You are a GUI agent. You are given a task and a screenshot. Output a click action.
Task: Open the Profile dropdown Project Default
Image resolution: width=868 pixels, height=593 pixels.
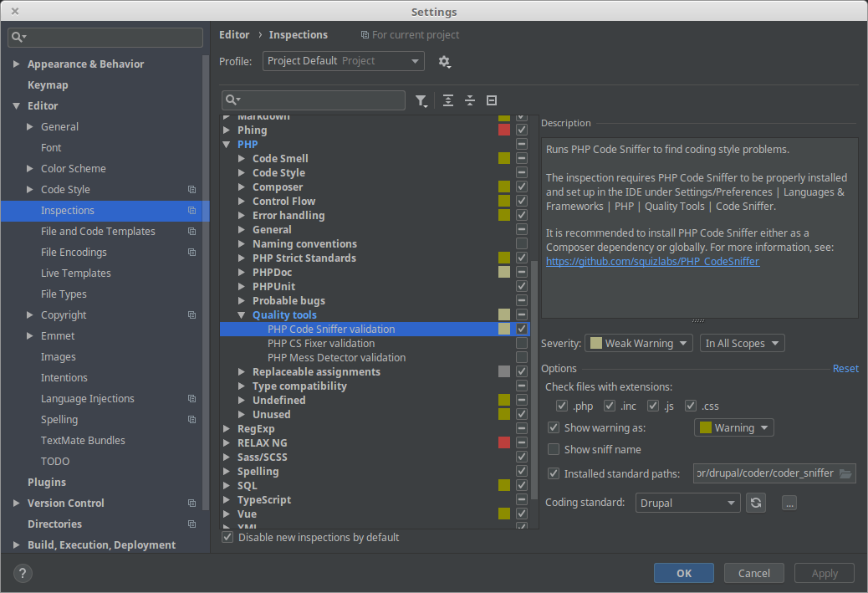coord(343,61)
